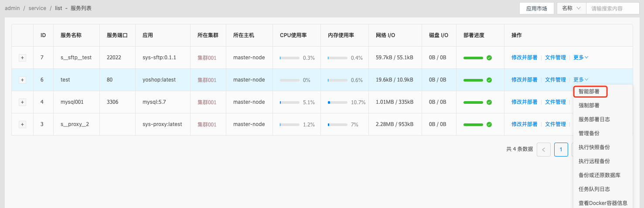Click green success check icon for mysql001
The image size is (644, 208).
[489, 102]
